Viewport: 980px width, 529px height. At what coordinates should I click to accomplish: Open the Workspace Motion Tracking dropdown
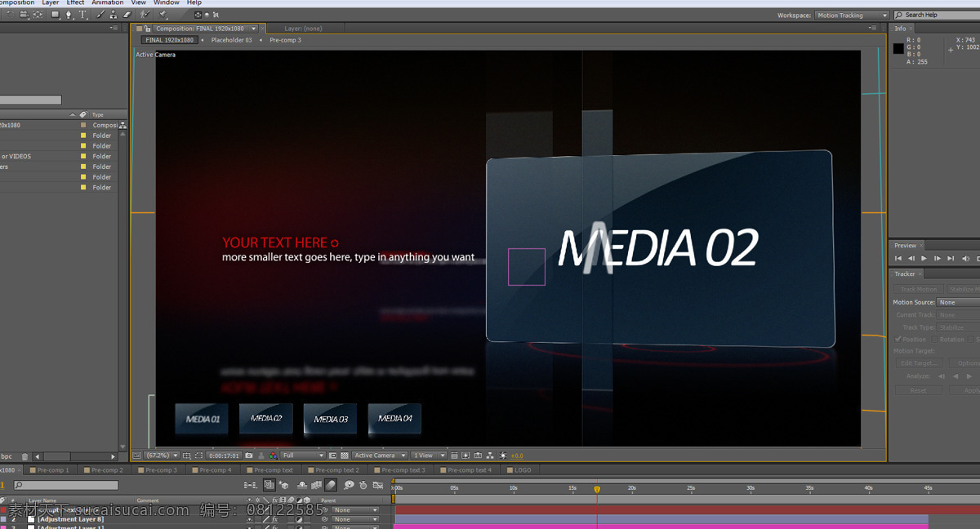[852, 16]
